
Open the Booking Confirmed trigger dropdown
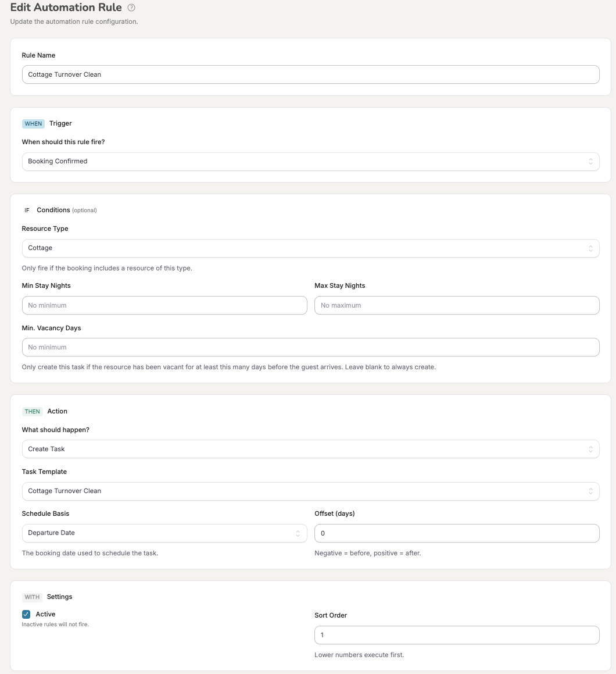click(x=311, y=161)
